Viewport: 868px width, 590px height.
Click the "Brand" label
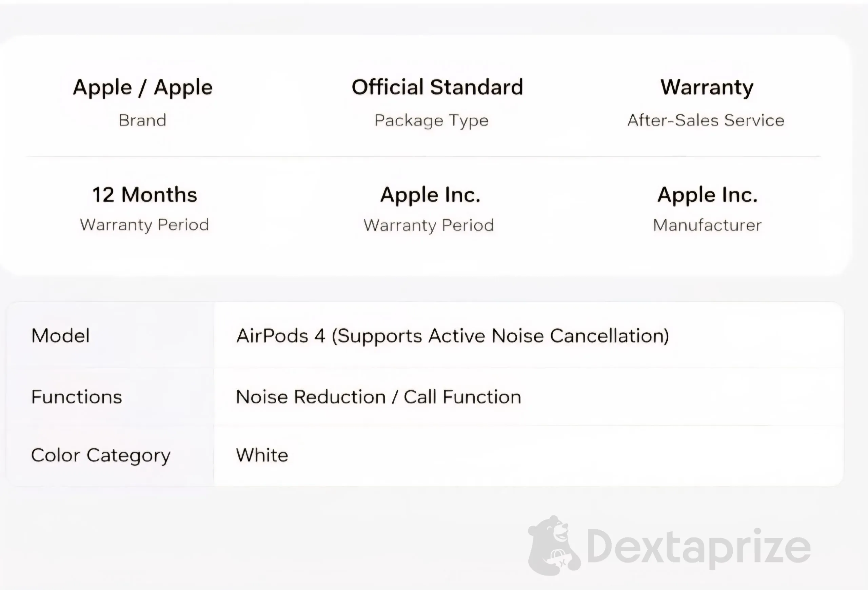(x=142, y=120)
